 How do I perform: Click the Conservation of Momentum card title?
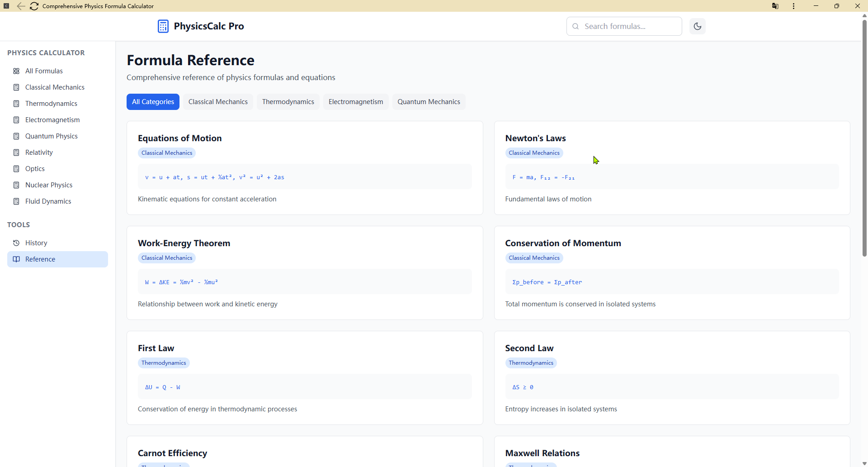coord(563,243)
